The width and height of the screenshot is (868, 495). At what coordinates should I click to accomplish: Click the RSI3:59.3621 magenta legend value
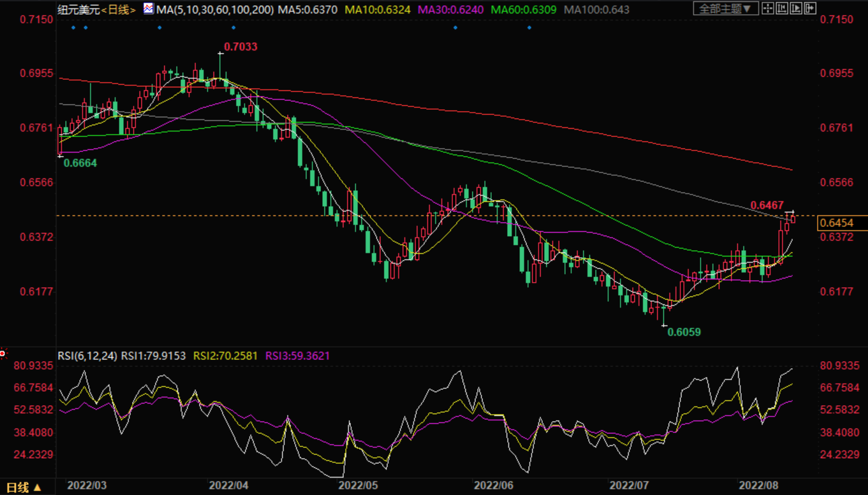click(298, 356)
